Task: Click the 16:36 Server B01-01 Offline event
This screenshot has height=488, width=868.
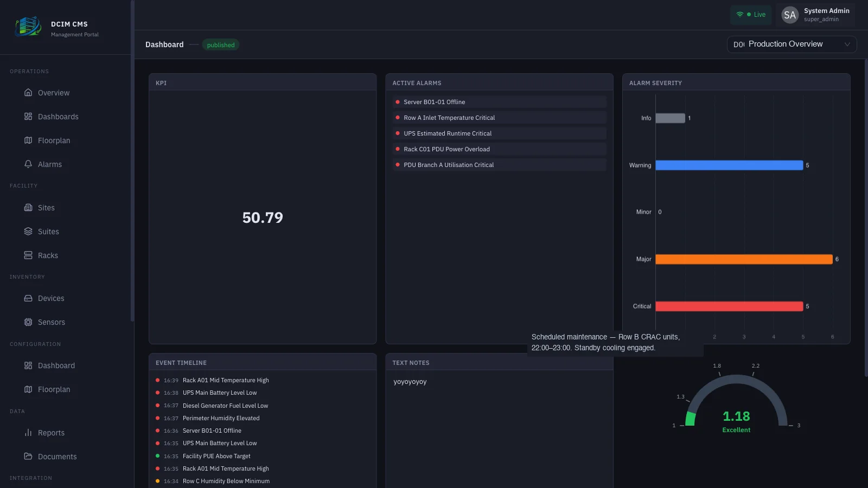Action: pos(263,431)
